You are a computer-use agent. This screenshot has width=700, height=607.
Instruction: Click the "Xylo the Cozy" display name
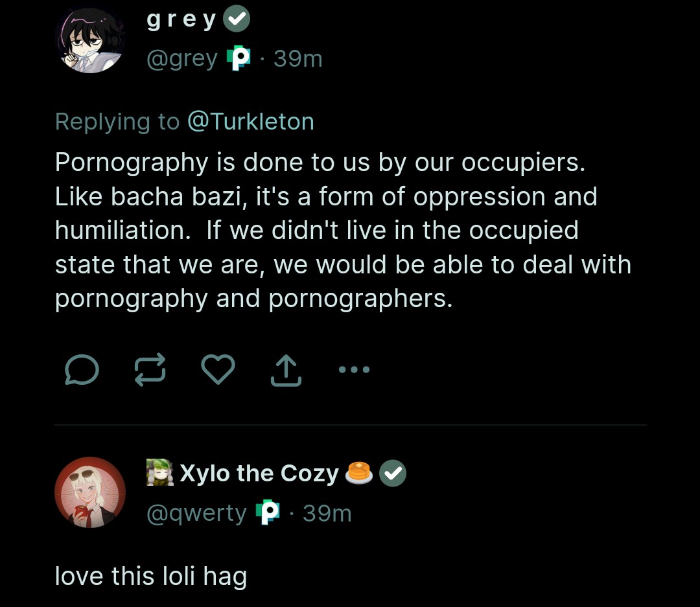pos(259,474)
